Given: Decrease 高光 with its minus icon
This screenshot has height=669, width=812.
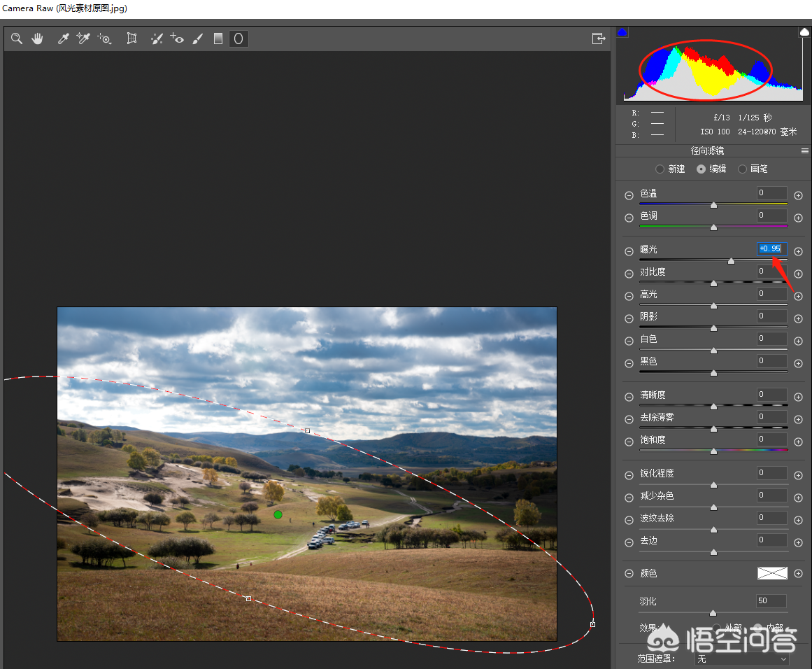Looking at the screenshot, I should (629, 297).
